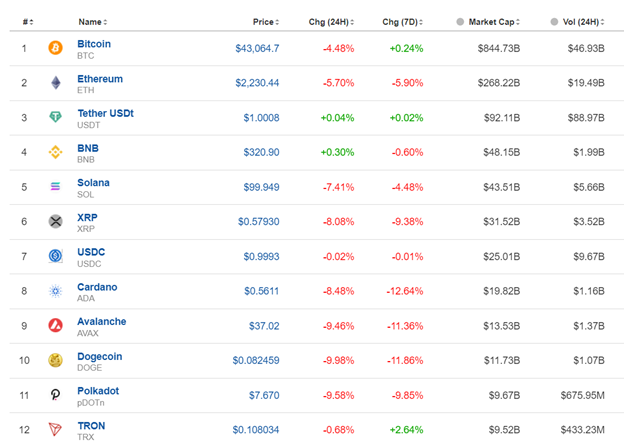Click the Solana logo icon

56,187
